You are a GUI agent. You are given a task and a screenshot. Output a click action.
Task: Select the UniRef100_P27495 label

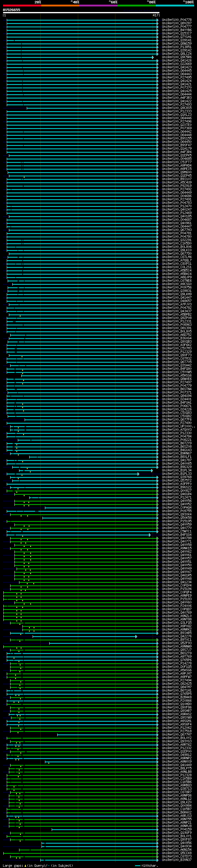coord(177,78)
